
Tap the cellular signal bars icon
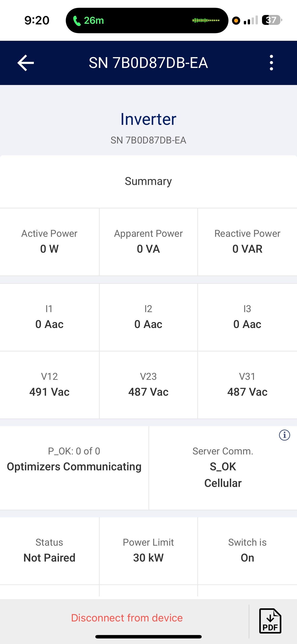(x=250, y=20)
